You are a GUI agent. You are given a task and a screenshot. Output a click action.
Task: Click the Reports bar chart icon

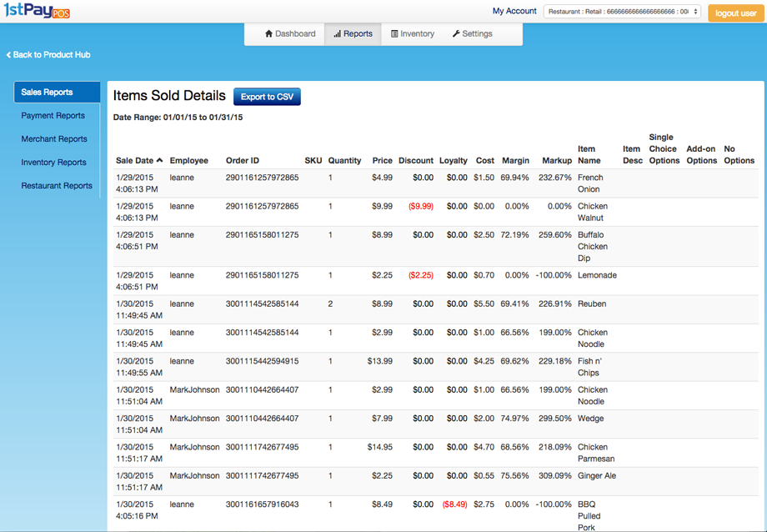(x=337, y=33)
